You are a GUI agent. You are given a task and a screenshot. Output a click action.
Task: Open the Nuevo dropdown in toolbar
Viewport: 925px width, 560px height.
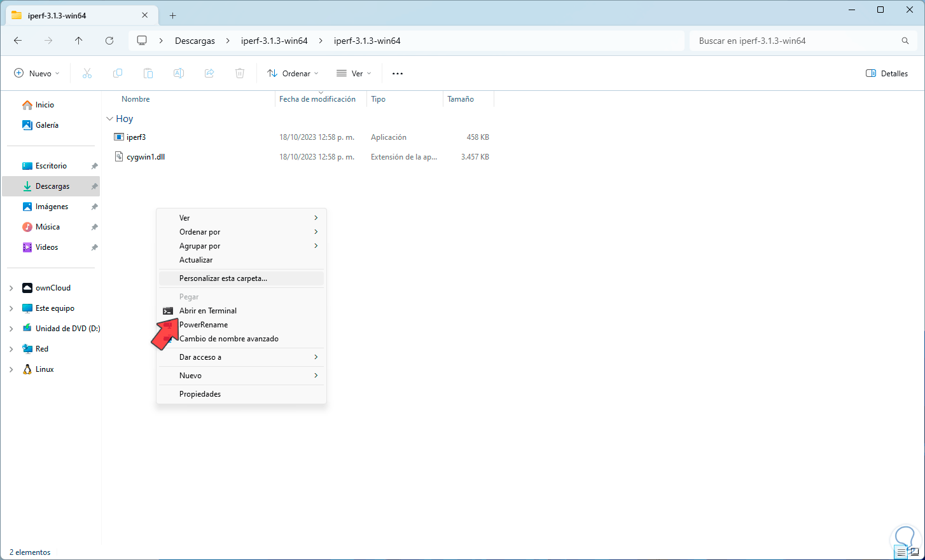tap(37, 74)
